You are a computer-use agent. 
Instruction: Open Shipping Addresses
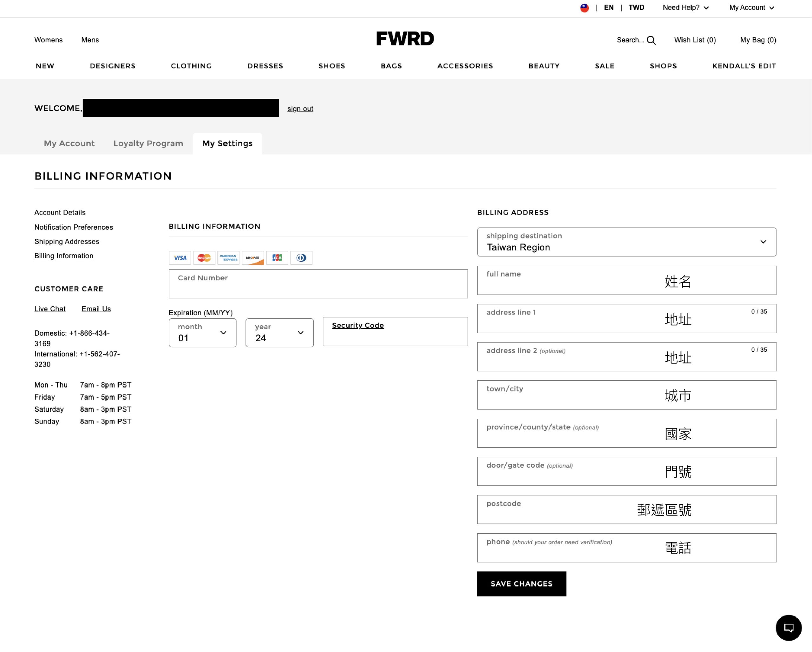tap(67, 242)
